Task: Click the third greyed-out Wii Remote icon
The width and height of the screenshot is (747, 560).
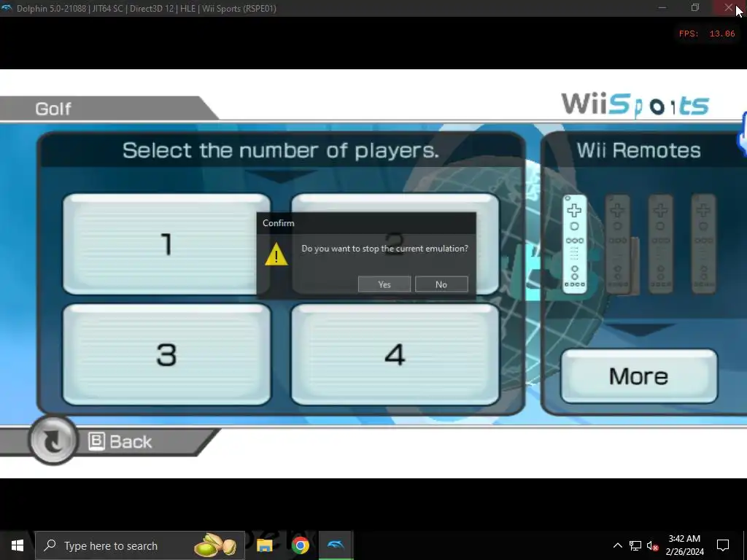Action: click(x=660, y=244)
